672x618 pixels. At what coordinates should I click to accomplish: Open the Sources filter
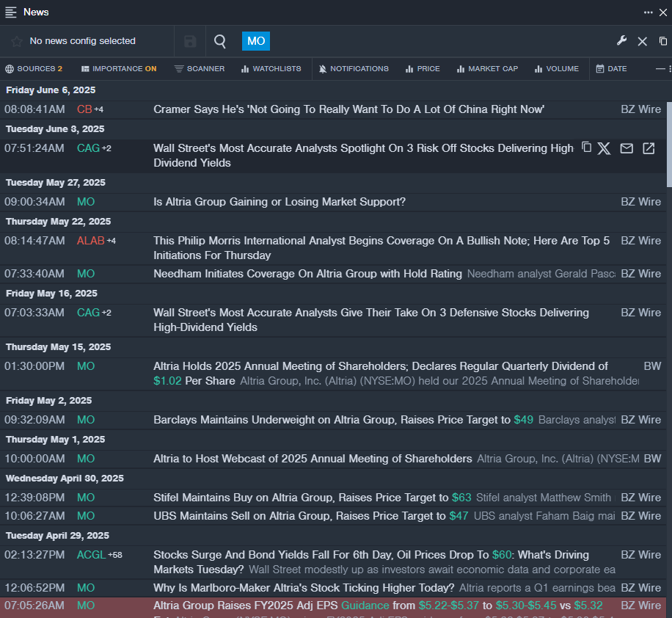34,68
